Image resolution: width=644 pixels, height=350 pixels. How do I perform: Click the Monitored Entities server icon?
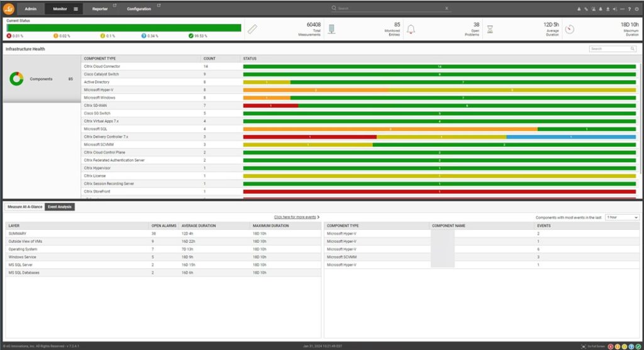coord(331,29)
